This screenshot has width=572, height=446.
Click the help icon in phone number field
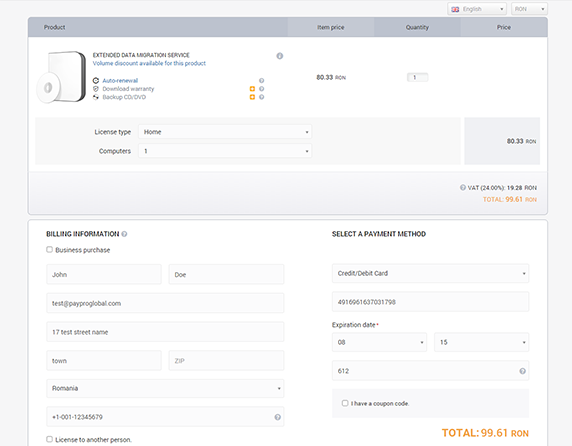tap(278, 417)
